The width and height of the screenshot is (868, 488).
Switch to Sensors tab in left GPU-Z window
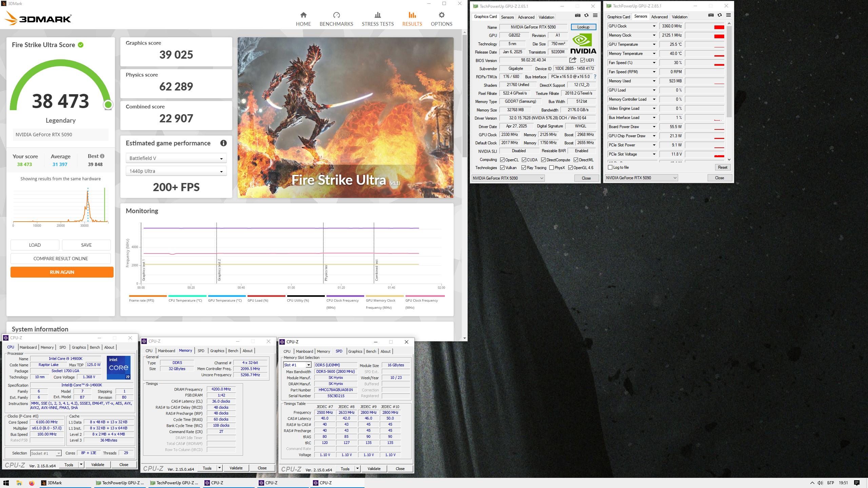(507, 17)
